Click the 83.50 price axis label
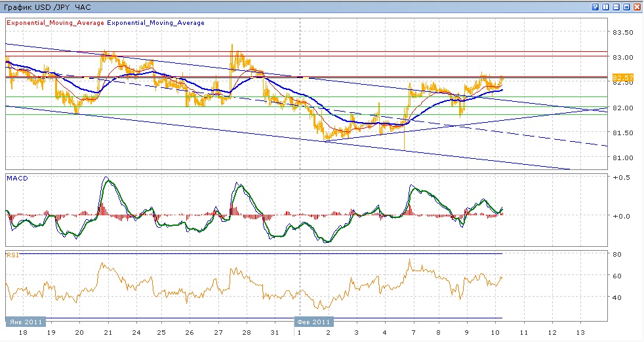644x342 pixels. pyautogui.click(x=622, y=32)
